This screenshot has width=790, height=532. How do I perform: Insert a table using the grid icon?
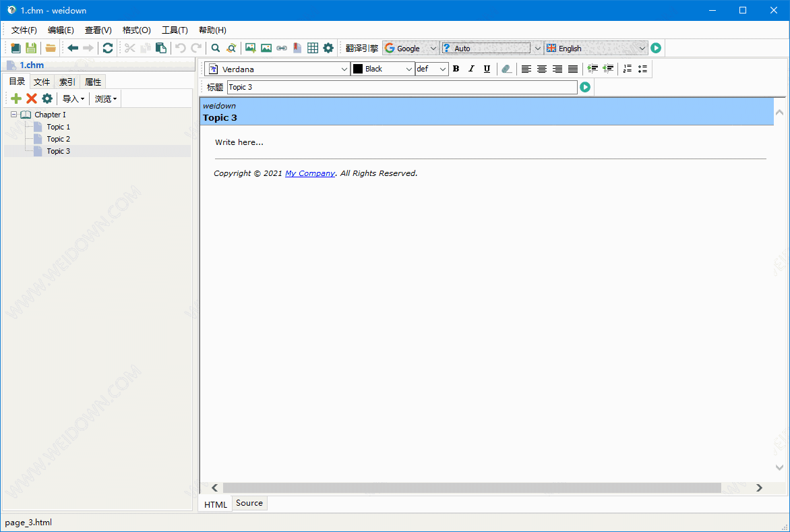313,48
